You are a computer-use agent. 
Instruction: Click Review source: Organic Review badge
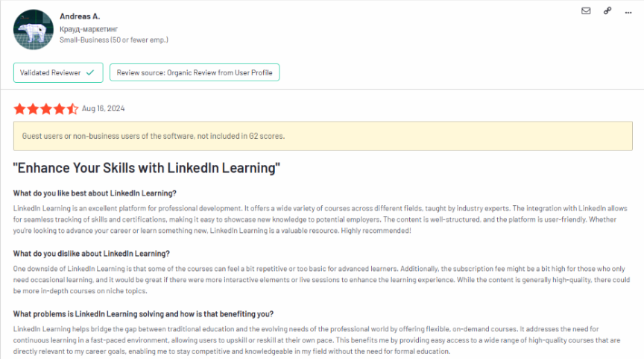coord(195,72)
